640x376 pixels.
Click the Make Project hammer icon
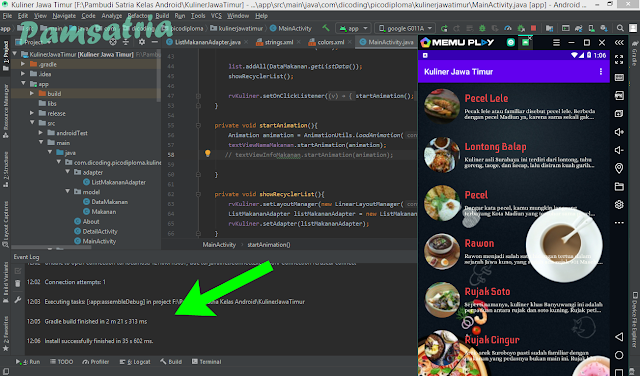click(325, 28)
